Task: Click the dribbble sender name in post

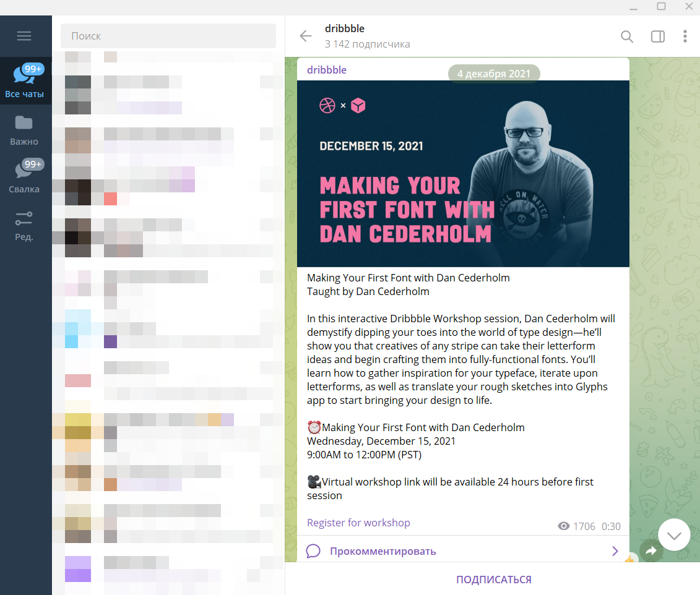Action: coord(327,70)
